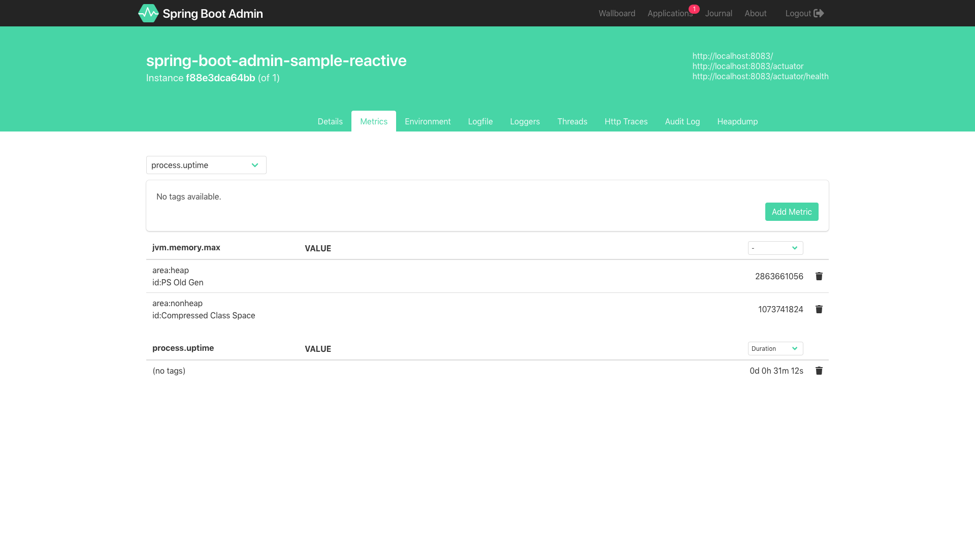Click the jvm.memory.max metric heading
The height and width of the screenshot is (560, 975).
pos(186,247)
